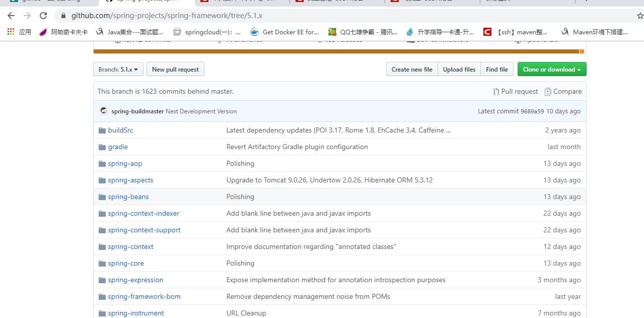644x318 pixels.
Task: Click the New pull request button
Action: [x=175, y=70]
